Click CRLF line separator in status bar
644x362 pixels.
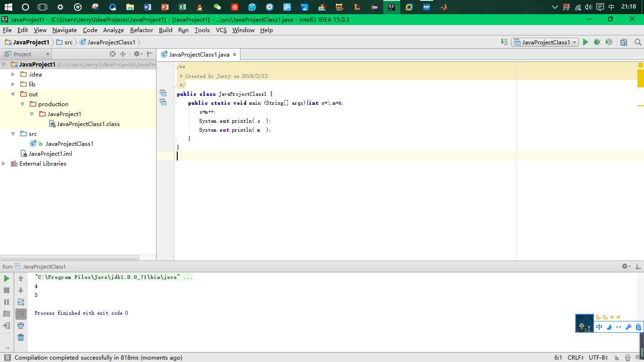[576, 358]
